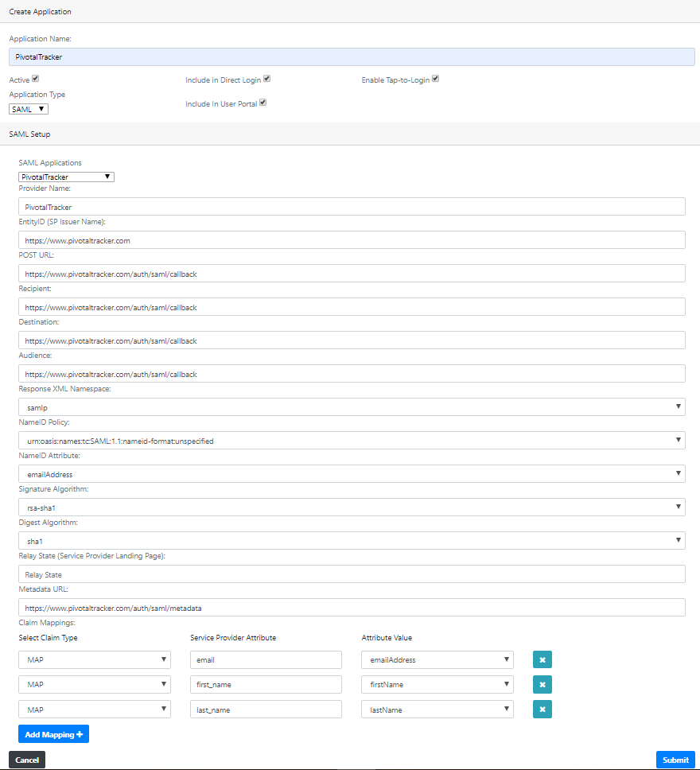The image size is (700, 770).
Task: Click the Add Mapping button
Action: point(53,734)
